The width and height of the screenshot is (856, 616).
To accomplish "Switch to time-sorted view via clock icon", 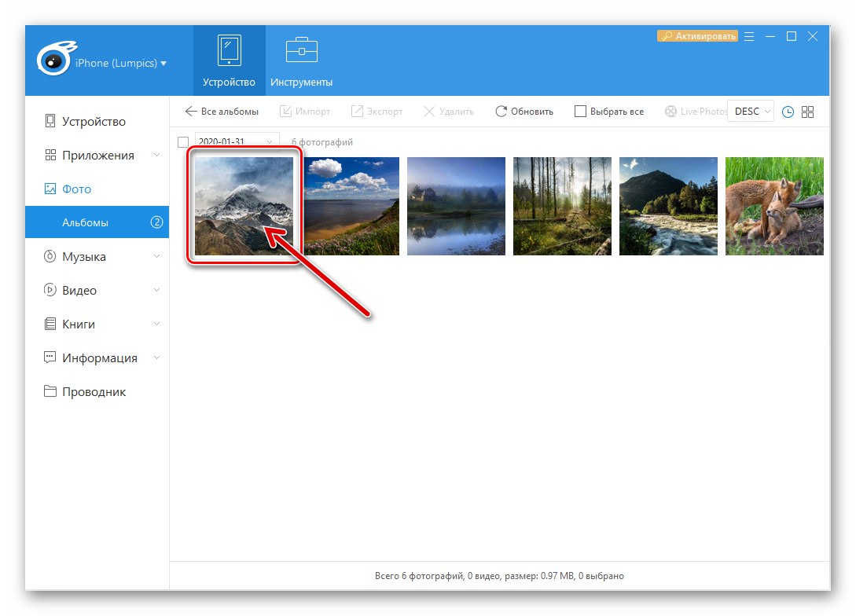I will tap(788, 111).
